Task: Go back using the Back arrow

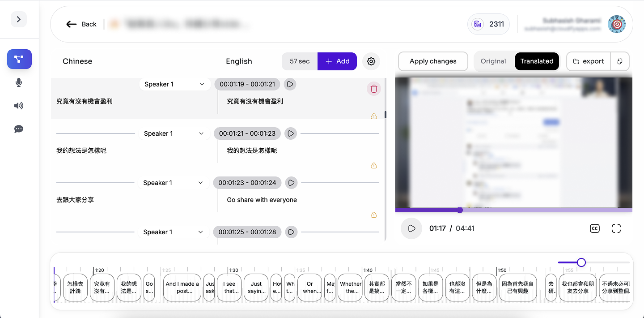Action: coord(81,24)
